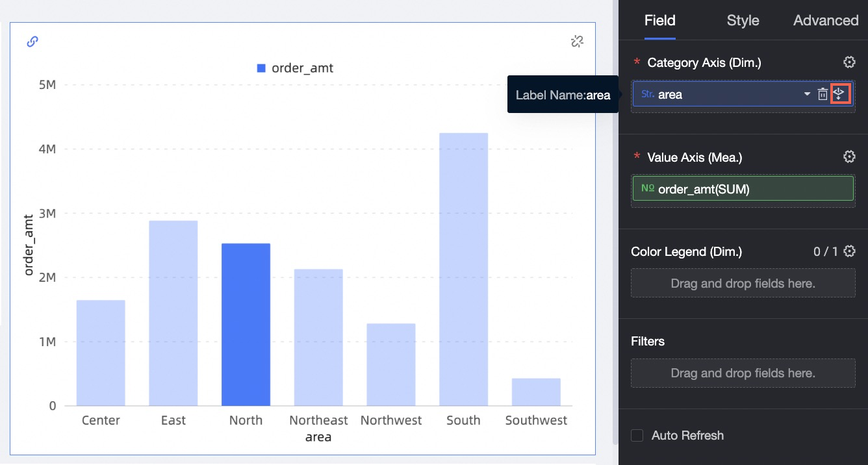Click the unlink icon at chart top-right

click(x=576, y=42)
